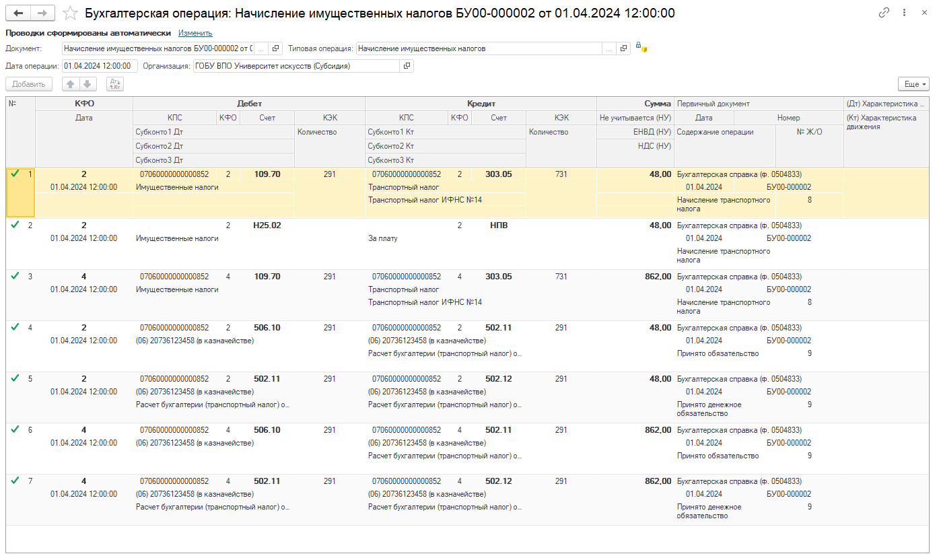Select credit account 502.12 in row 7
939x560 pixels.
pyautogui.click(x=499, y=481)
